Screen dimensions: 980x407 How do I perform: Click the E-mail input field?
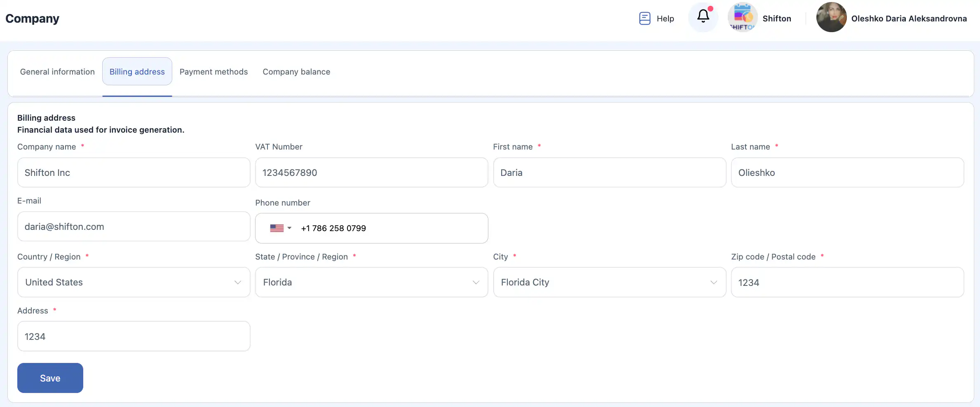pos(134,227)
